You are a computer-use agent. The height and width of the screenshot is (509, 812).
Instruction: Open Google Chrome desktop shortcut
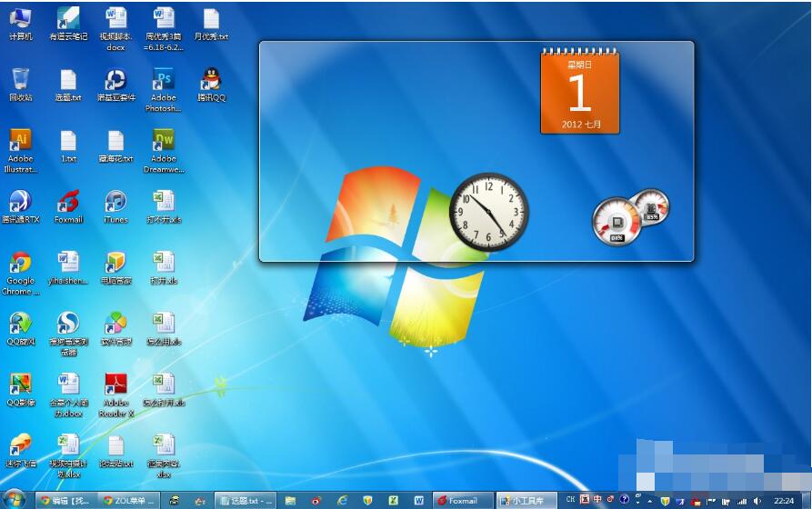click(x=20, y=264)
